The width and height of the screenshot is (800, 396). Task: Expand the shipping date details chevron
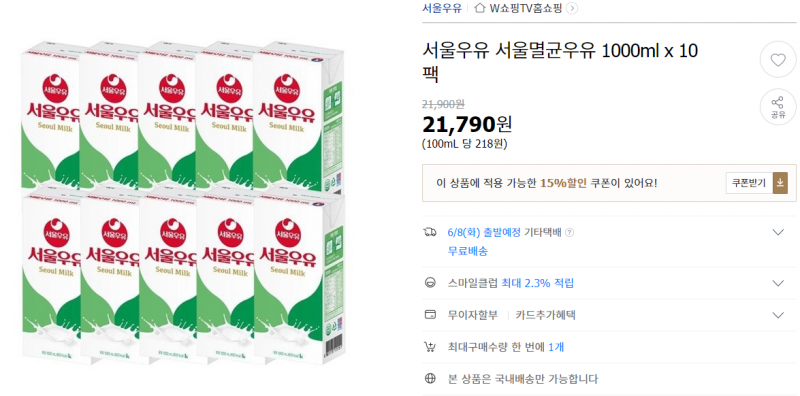pos(778,232)
